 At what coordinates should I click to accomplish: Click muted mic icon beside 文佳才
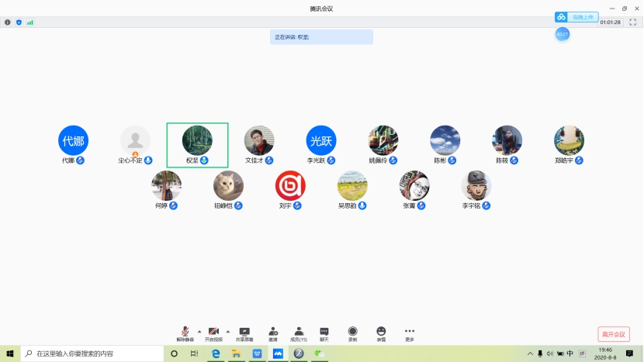pyautogui.click(x=269, y=160)
